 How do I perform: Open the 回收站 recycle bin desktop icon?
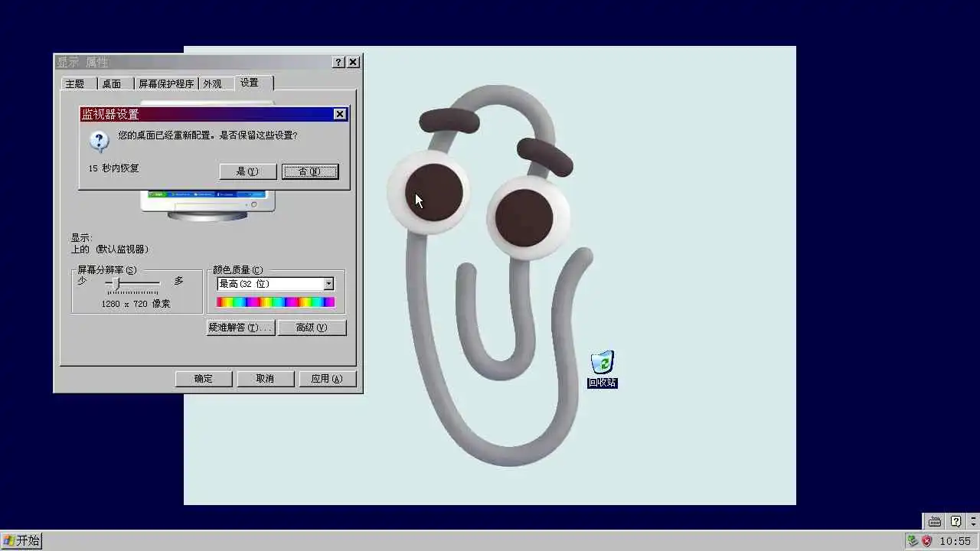tap(603, 369)
